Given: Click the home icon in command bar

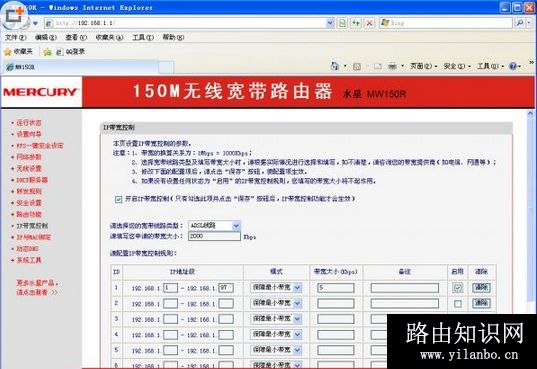Looking at the screenshot, I should (x=335, y=66).
